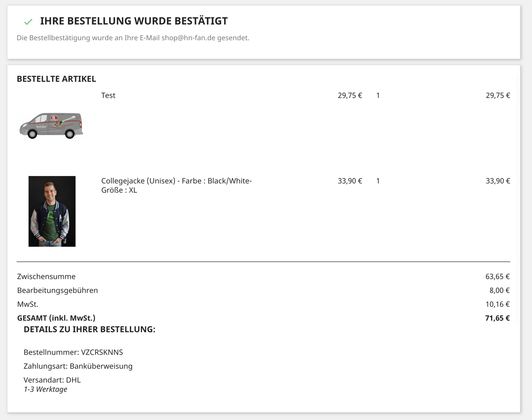Click the green confirmation checkmark icon
This screenshot has height=420, width=532.
coord(28,22)
